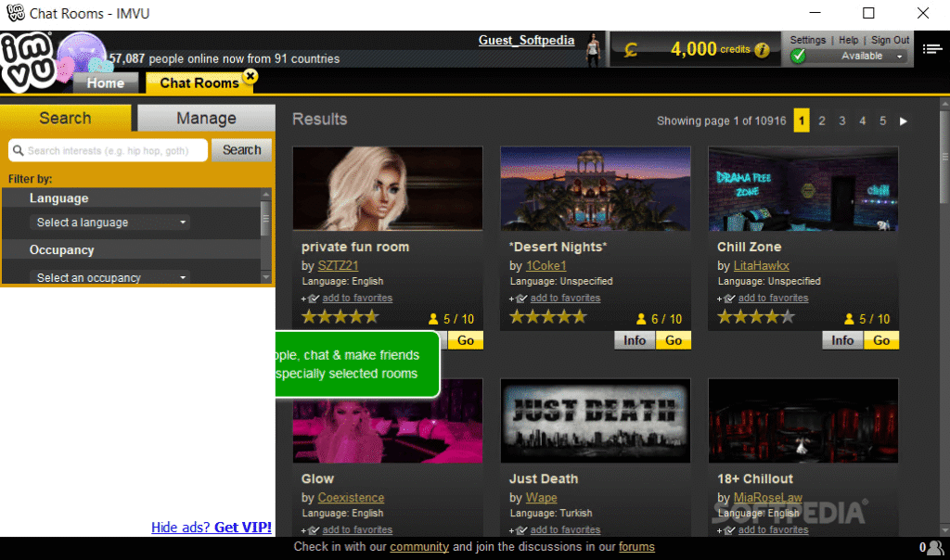This screenshot has height=560, width=950.
Task: Click Go on private fun room
Action: [x=466, y=340]
